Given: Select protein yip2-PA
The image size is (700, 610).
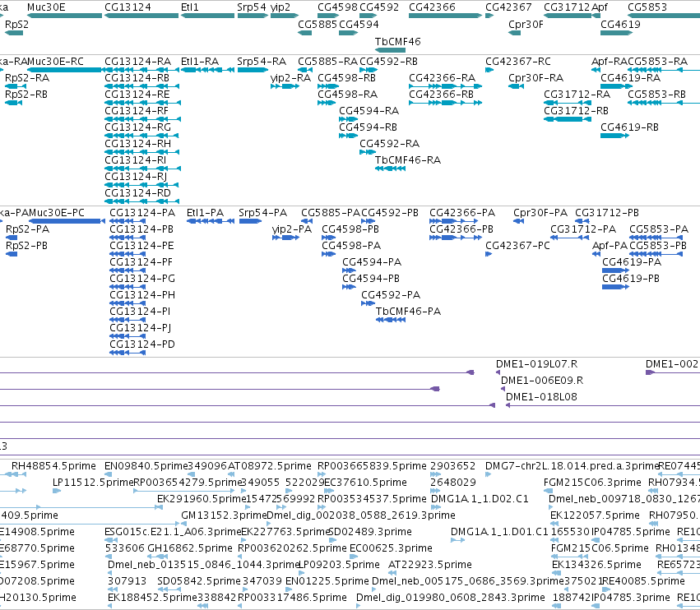Looking at the screenshot, I should pos(291,229).
